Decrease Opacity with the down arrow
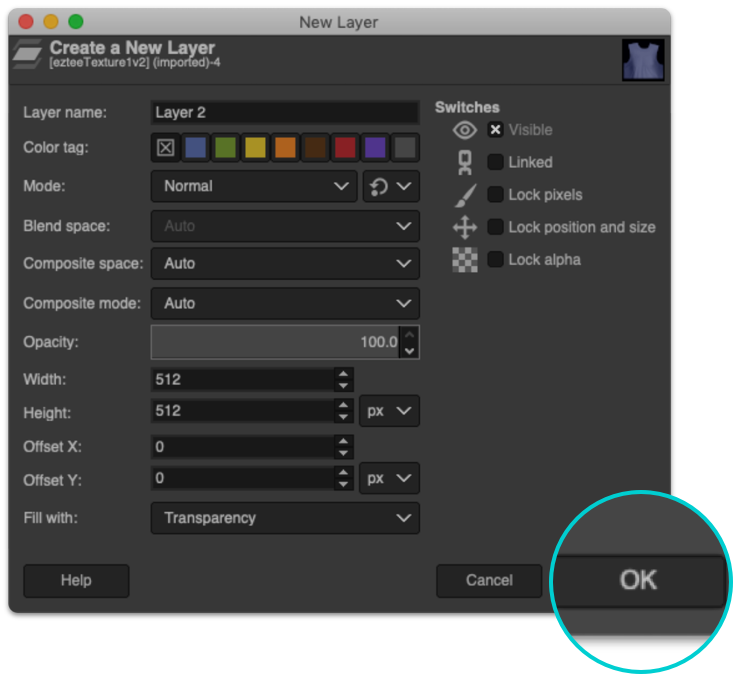 410,351
